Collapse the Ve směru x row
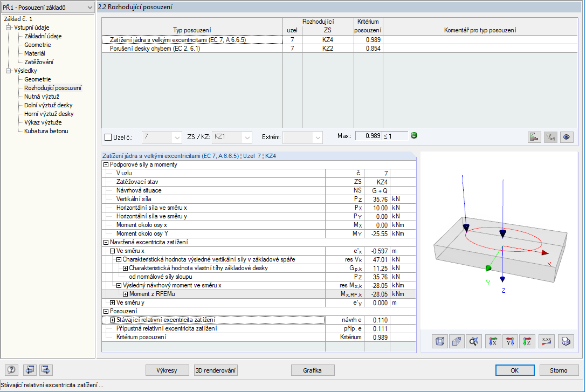586x392 pixels. 112,251
